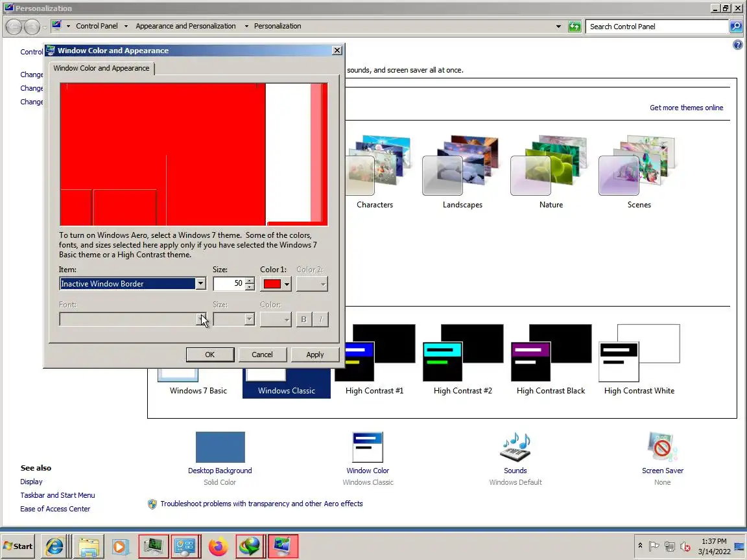Select the Characters theme
The width and height of the screenshot is (747, 560).
pos(375,171)
